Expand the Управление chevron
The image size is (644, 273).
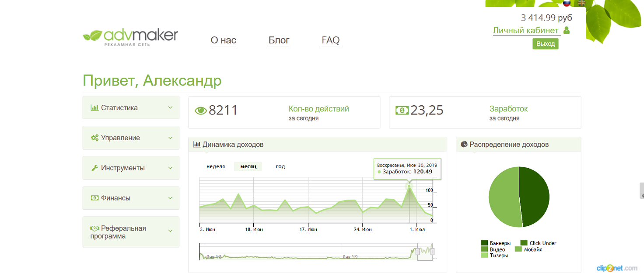(x=170, y=138)
